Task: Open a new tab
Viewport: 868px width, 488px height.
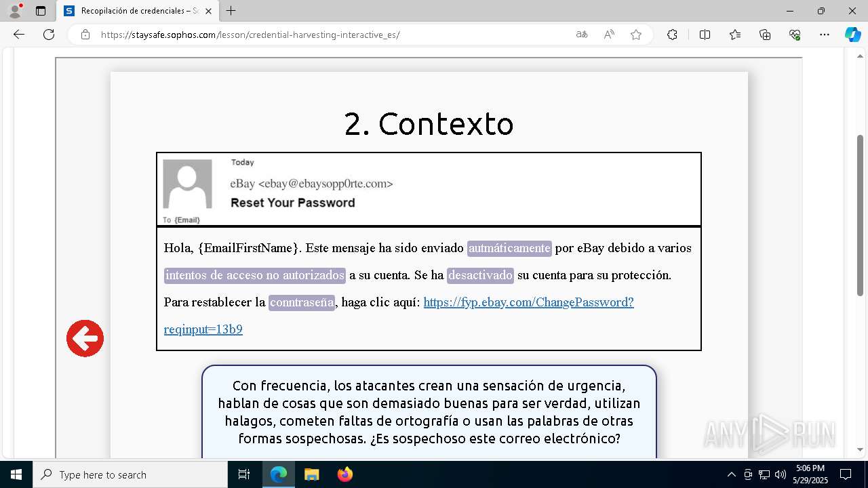Action: coord(231,11)
